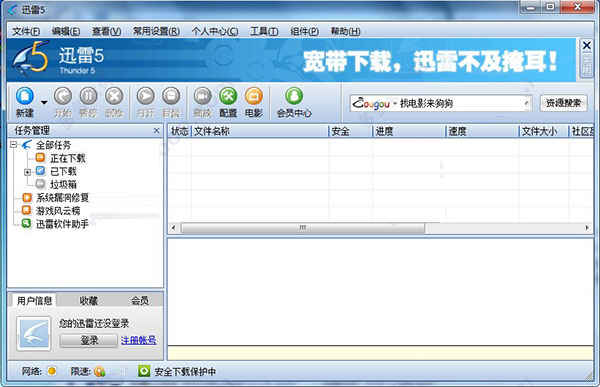Open the 注册账号 register link
The width and height of the screenshot is (600, 387).
coord(139,340)
